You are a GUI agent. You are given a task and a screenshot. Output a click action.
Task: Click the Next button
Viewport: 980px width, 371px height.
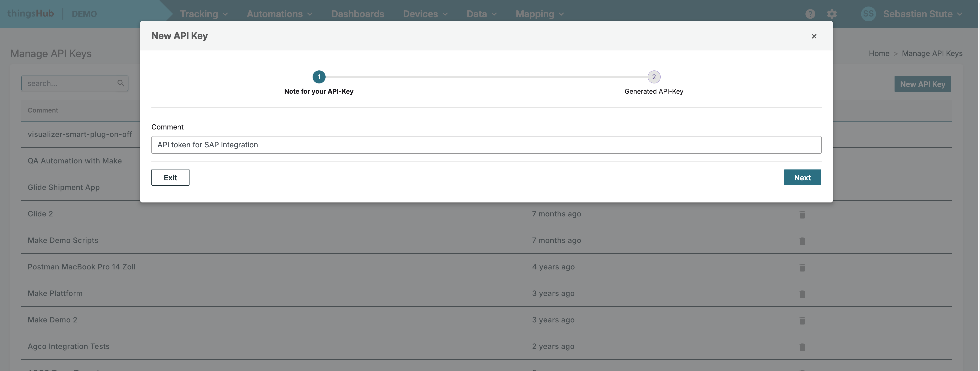coord(802,178)
